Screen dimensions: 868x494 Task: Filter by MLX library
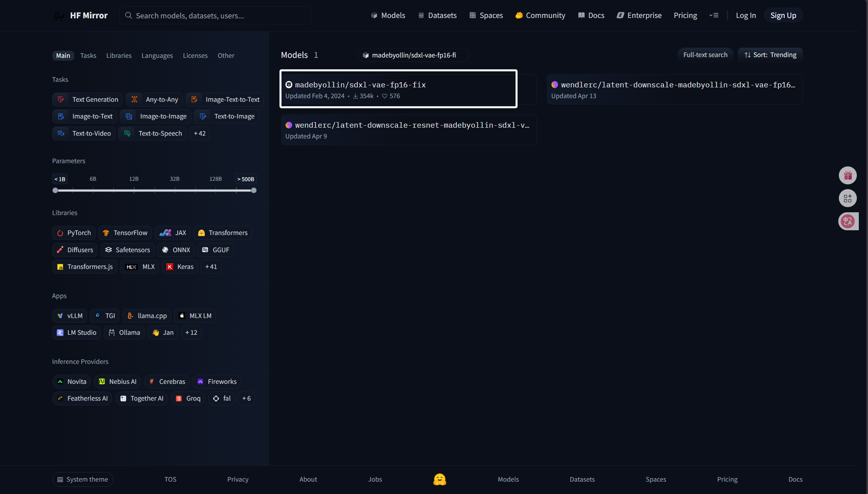click(140, 267)
